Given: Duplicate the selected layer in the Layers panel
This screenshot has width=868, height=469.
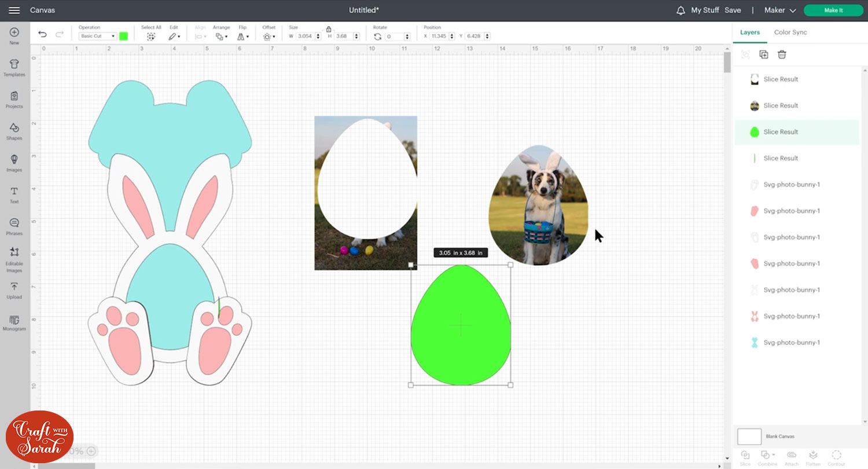Looking at the screenshot, I should point(764,54).
